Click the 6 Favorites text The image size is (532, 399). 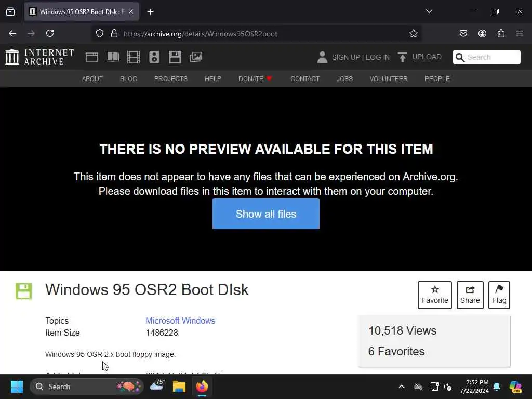[x=396, y=352]
